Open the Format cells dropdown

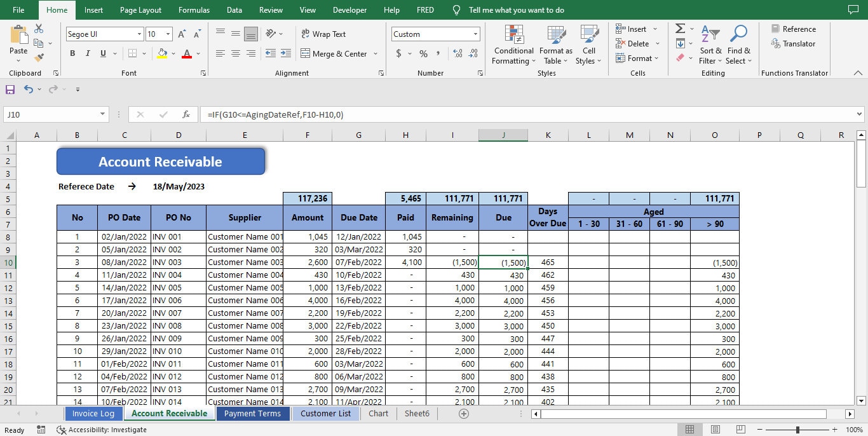coord(637,58)
